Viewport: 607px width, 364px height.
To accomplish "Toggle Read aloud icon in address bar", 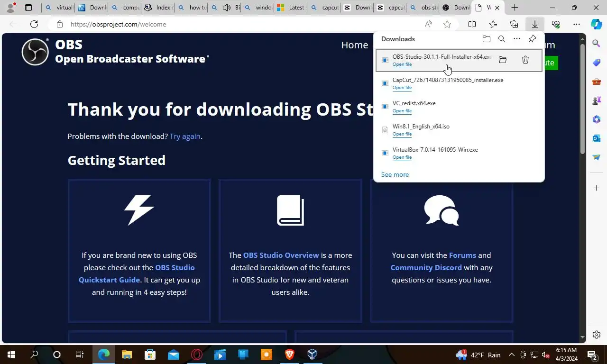I will coord(428,24).
